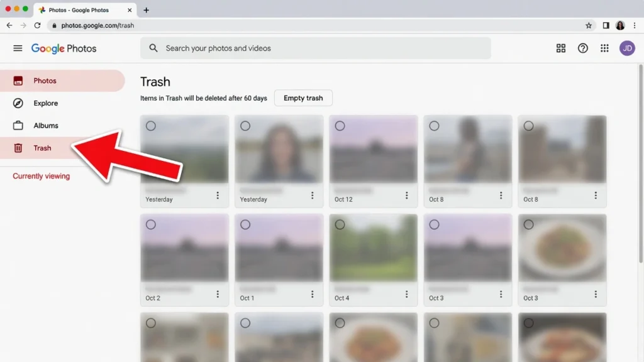The height and width of the screenshot is (362, 644).
Task: Bookmark this page with the star icon
Action: click(x=589, y=25)
